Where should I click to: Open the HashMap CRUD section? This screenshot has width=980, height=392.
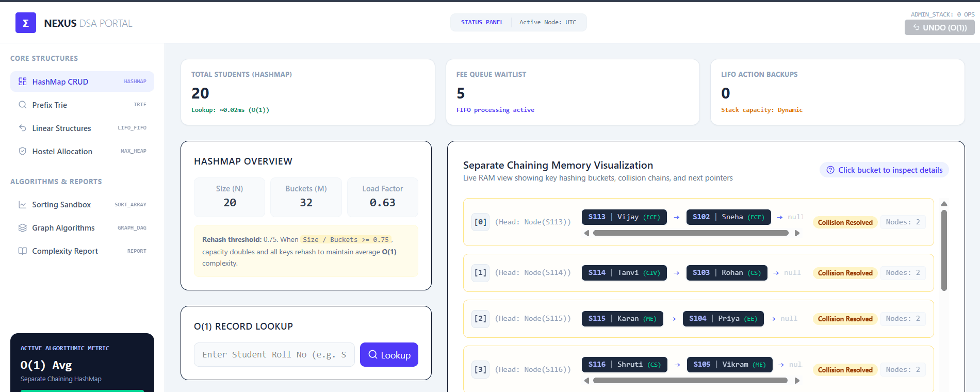(82, 81)
